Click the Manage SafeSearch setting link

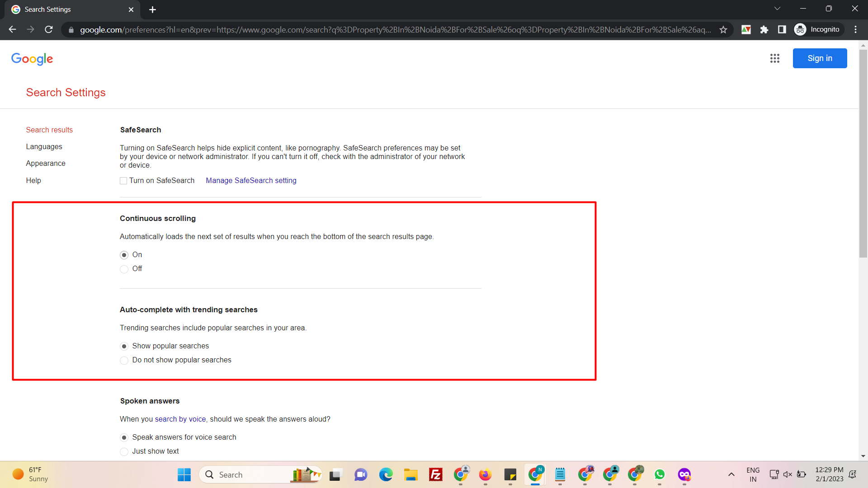tap(251, 180)
